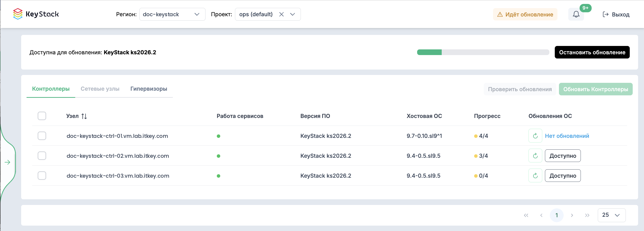Switch to the Контроллеры tab

tap(51, 89)
